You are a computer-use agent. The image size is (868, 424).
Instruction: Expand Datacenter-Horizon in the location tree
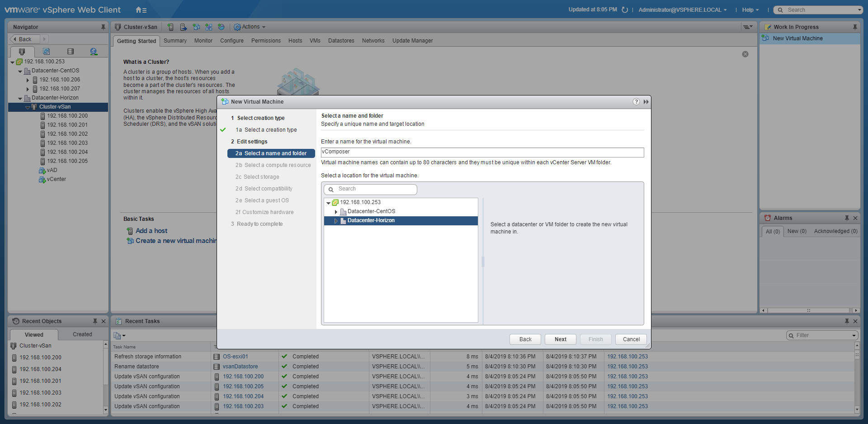[x=336, y=221]
